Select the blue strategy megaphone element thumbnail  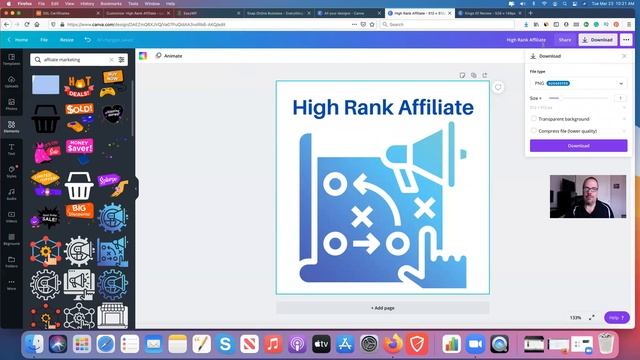click(x=112, y=252)
